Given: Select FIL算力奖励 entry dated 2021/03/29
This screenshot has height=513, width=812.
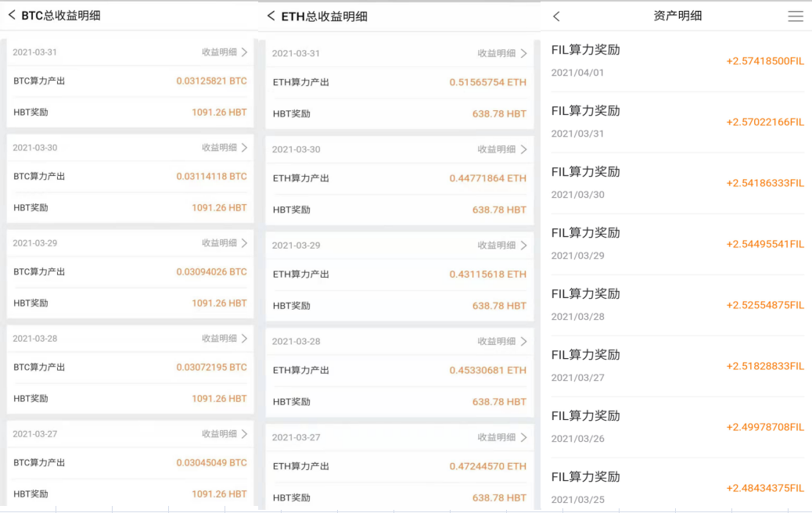Looking at the screenshot, I should coord(677,244).
